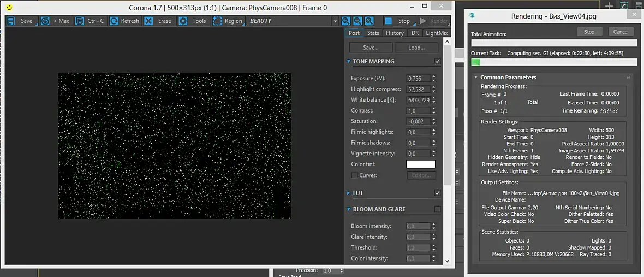Click the Exposure (EV) value field
Viewport: 644px width, 277px height.
[x=419, y=79]
